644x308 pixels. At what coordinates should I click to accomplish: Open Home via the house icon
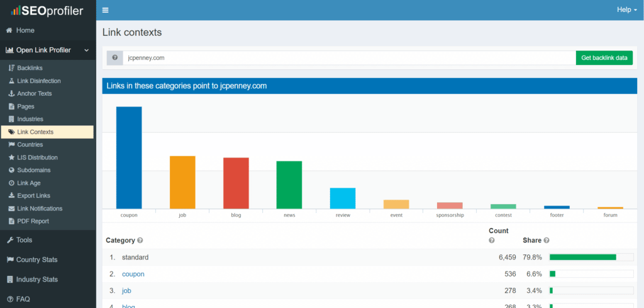(x=10, y=30)
